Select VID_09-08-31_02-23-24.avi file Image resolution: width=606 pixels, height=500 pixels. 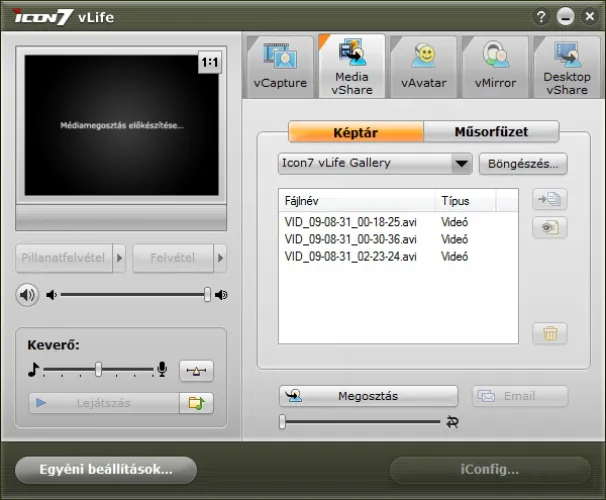pos(398,256)
